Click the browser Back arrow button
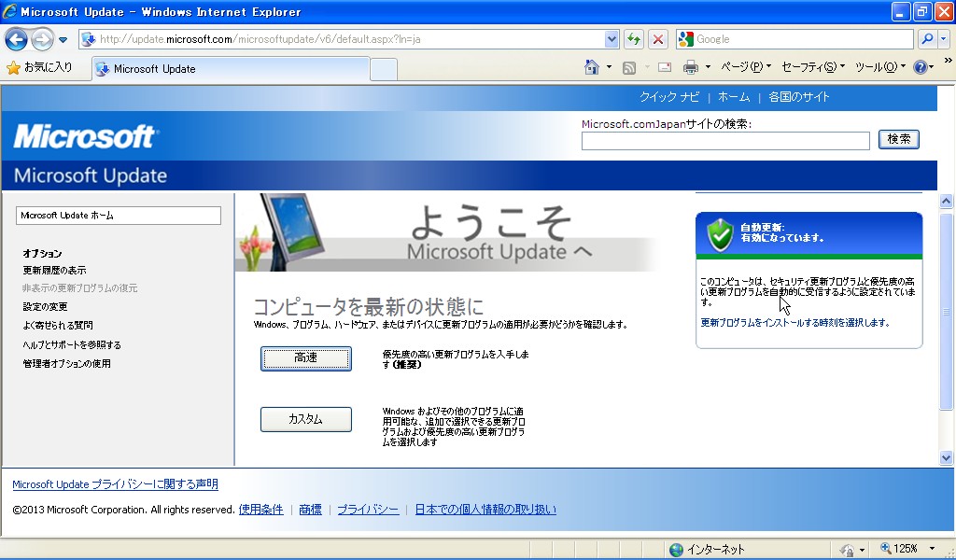This screenshot has width=956, height=560. point(16,39)
